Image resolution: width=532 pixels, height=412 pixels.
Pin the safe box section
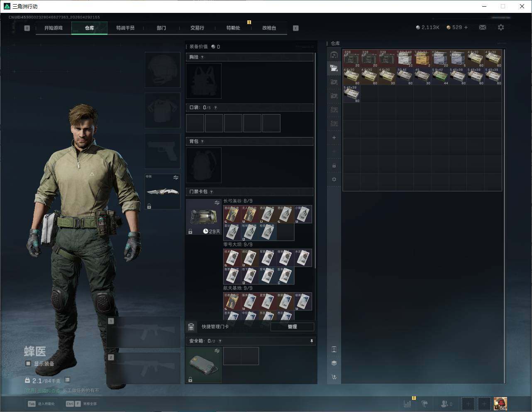click(x=312, y=341)
